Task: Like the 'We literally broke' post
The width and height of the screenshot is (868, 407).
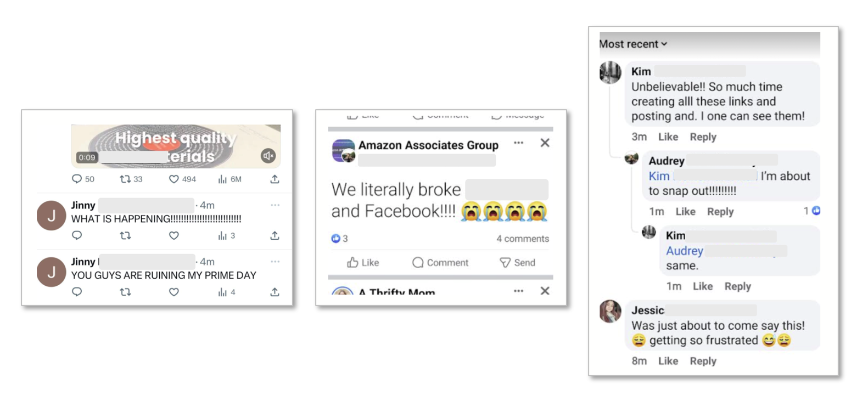Action: [363, 262]
